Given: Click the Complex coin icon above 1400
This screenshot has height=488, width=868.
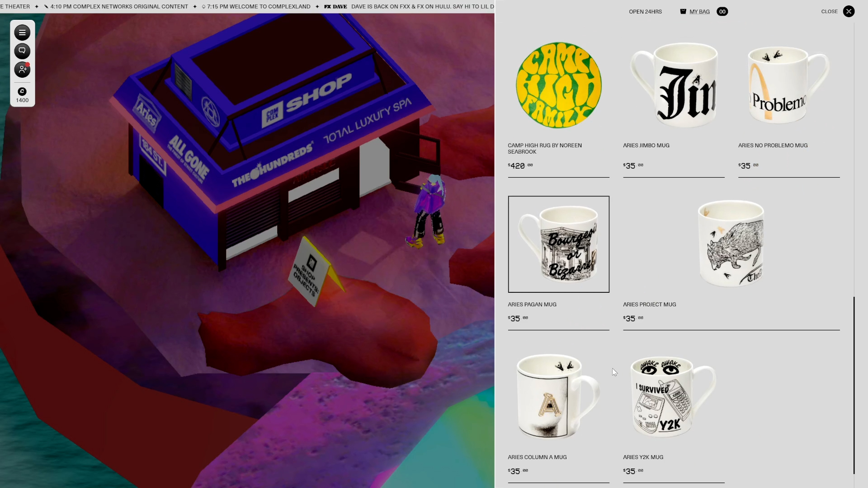Looking at the screenshot, I should 22,91.
